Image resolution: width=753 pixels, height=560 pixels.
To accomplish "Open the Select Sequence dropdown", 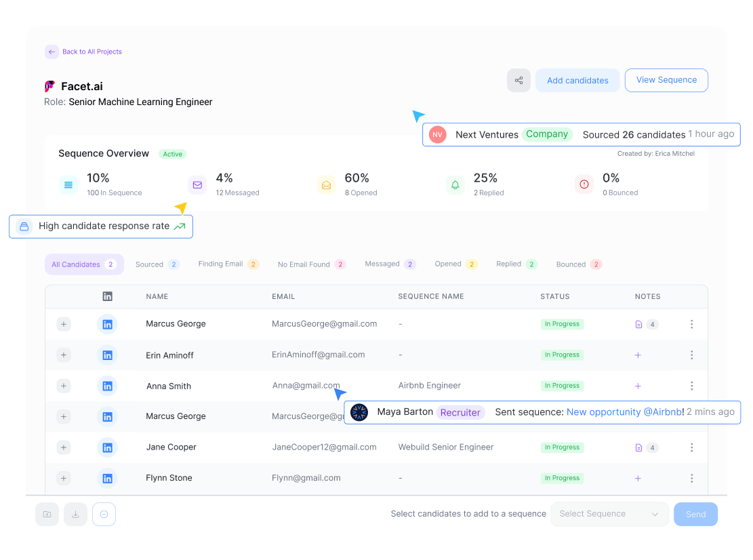I will coord(609,514).
